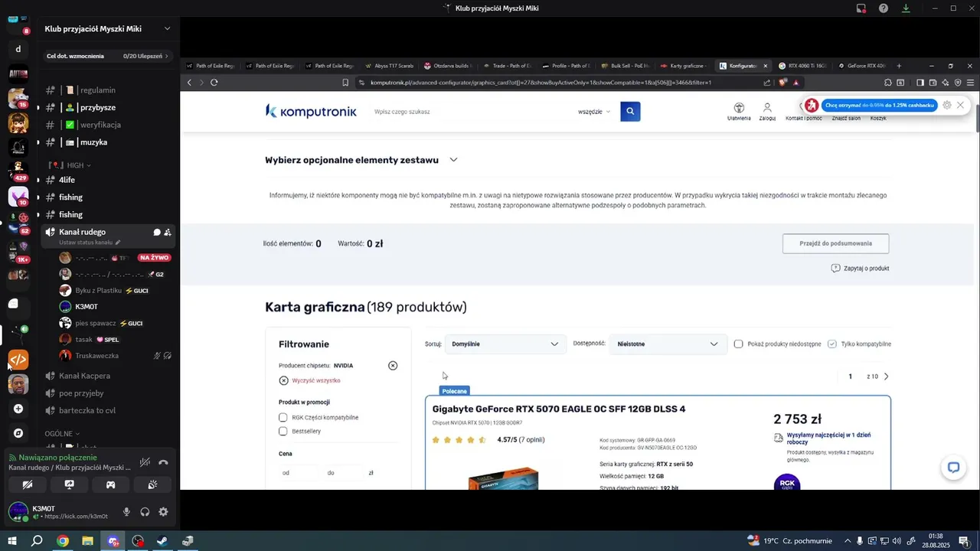Image resolution: width=980 pixels, height=551 pixels.
Task: Go to next product page arrow
Action: (x=887, y=377)
